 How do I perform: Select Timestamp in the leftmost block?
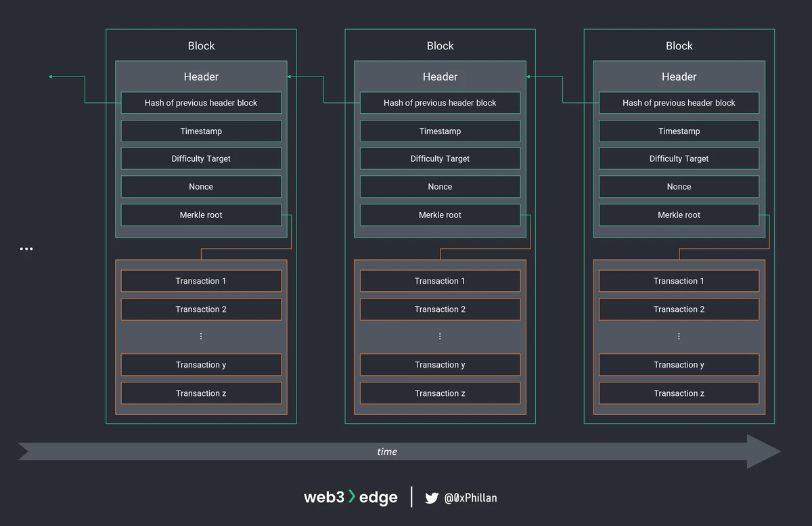[201, 131]
